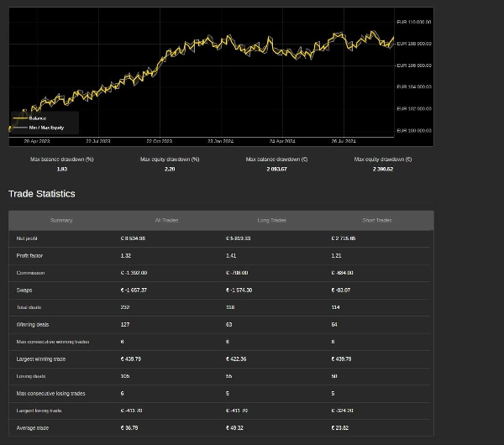Toggle the Min / Max Equity legend series

point(46,128)
